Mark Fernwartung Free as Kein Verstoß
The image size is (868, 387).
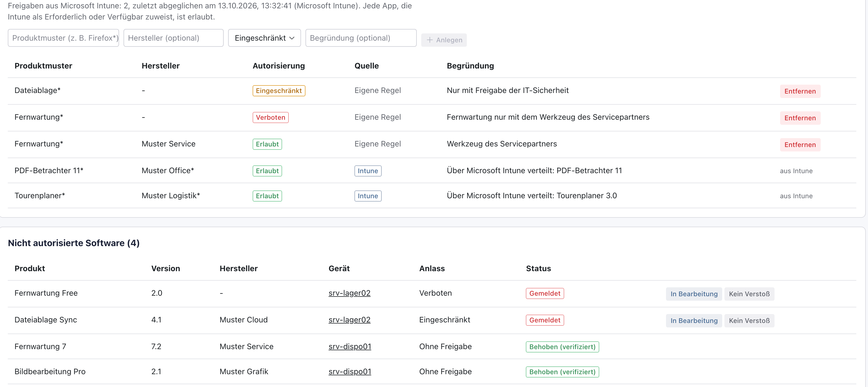(749, 294)
